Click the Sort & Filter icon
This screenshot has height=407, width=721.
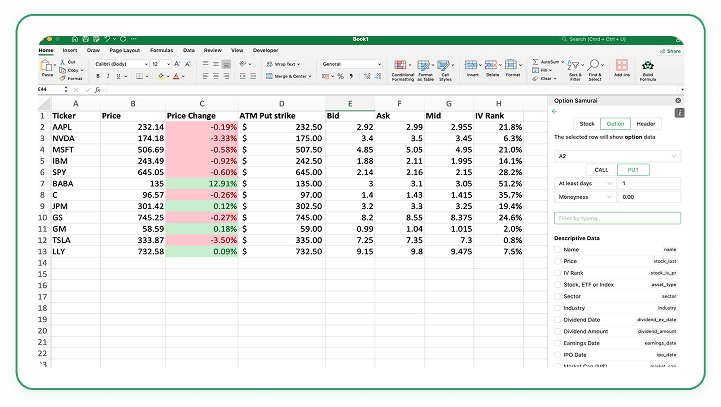point(573,65)
